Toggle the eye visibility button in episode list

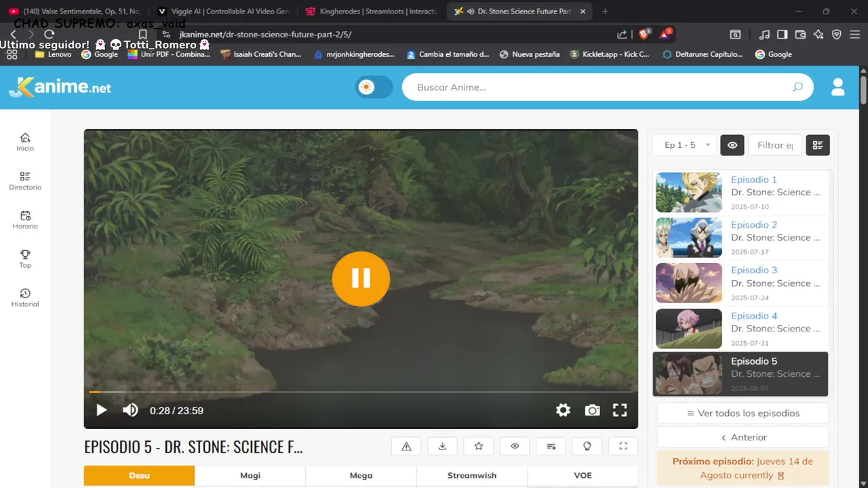pyautogui.click(x=732, y=145)
